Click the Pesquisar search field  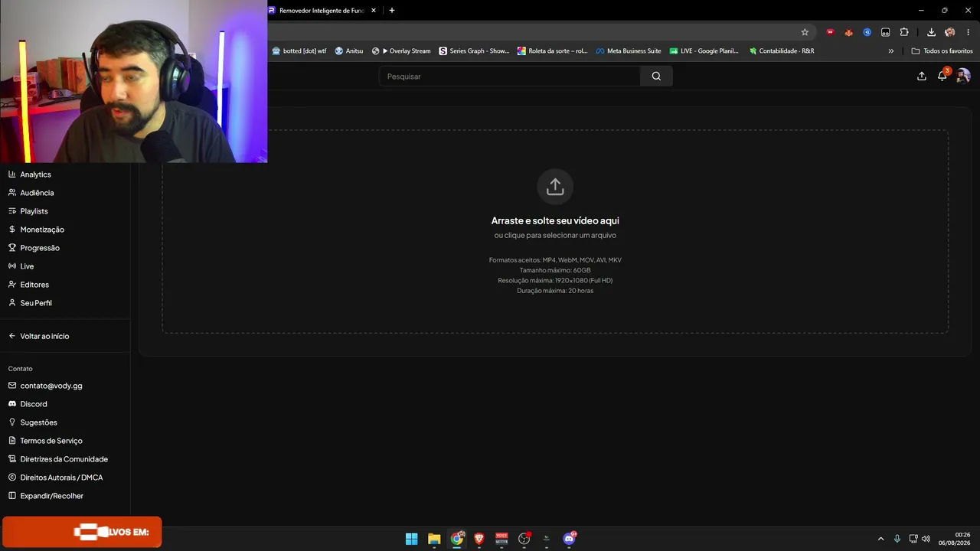509,77
